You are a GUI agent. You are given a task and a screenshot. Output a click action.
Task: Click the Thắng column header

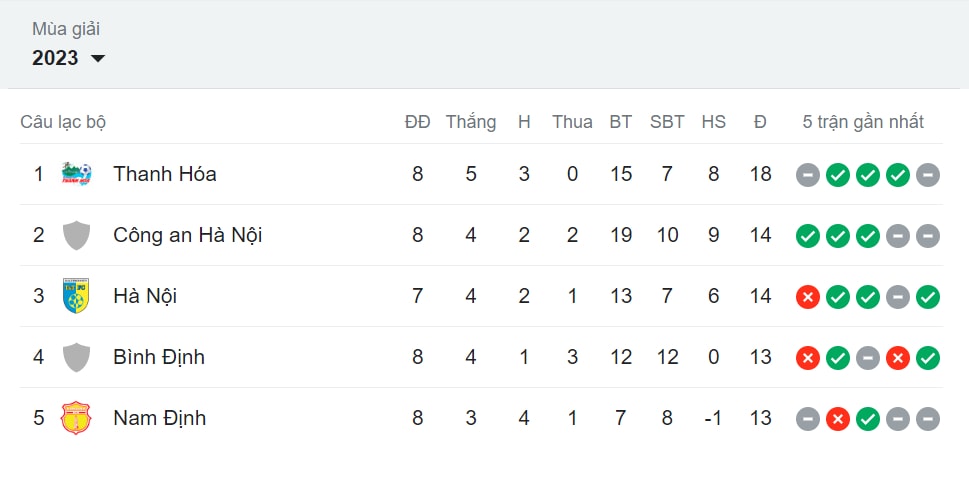pos(471,122)
